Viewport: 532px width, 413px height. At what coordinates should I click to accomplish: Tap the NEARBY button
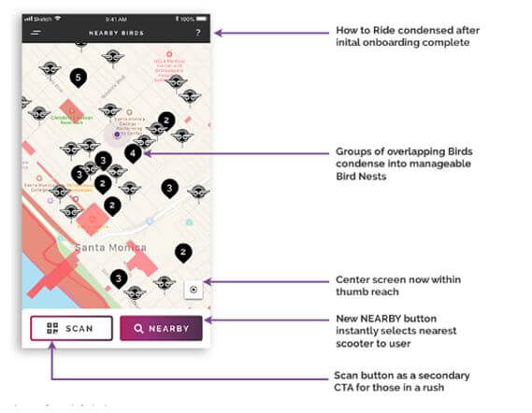pos(161,328)
